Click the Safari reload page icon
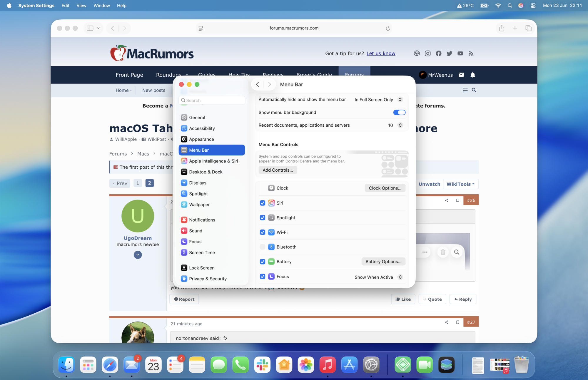This screenshot has height=380, width=588. pyautogui.click(x=388, y=28)
